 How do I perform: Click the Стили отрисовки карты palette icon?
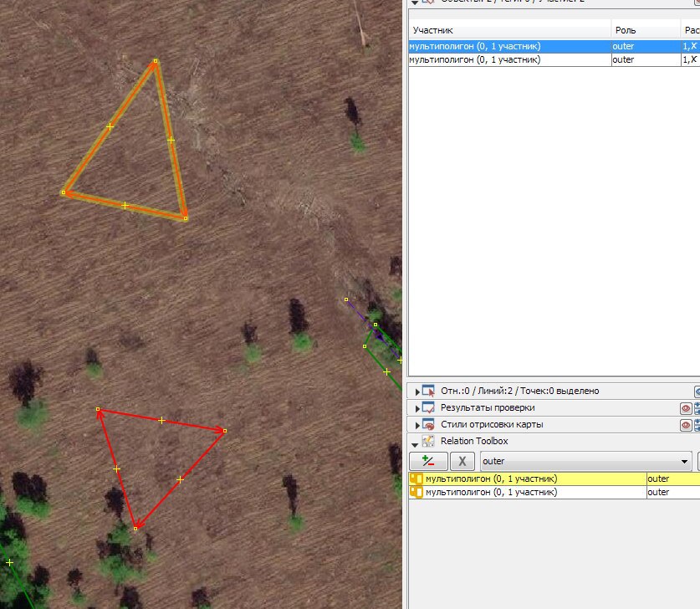point(428,425)
